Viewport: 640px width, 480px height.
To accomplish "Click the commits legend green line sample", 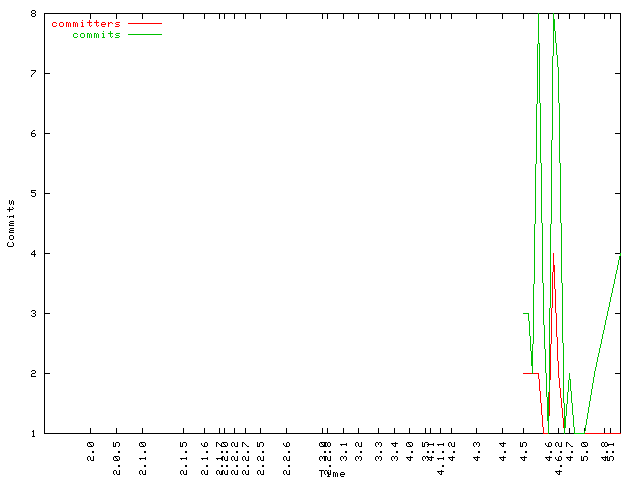I will [x=144, y=35].
